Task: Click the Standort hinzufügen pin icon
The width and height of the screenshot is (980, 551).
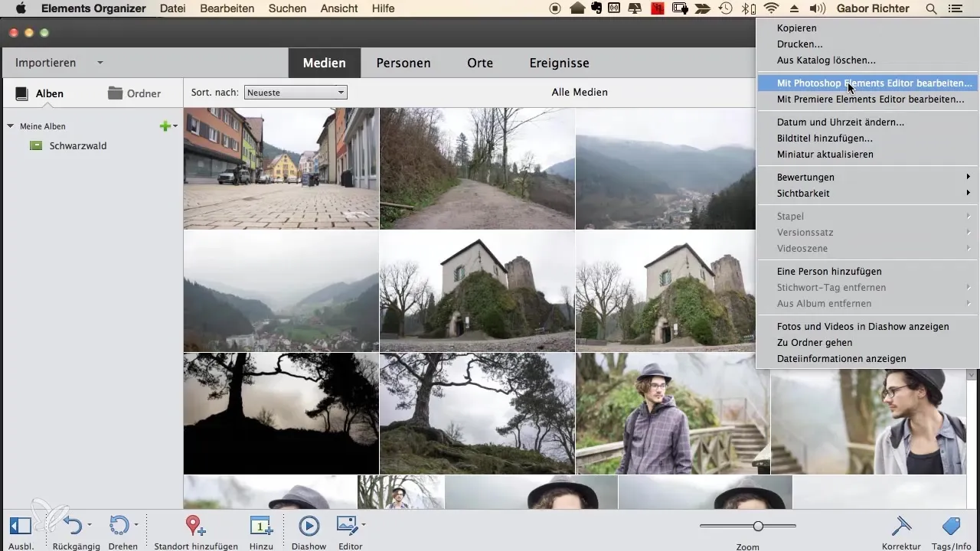Action: point(196,526)
